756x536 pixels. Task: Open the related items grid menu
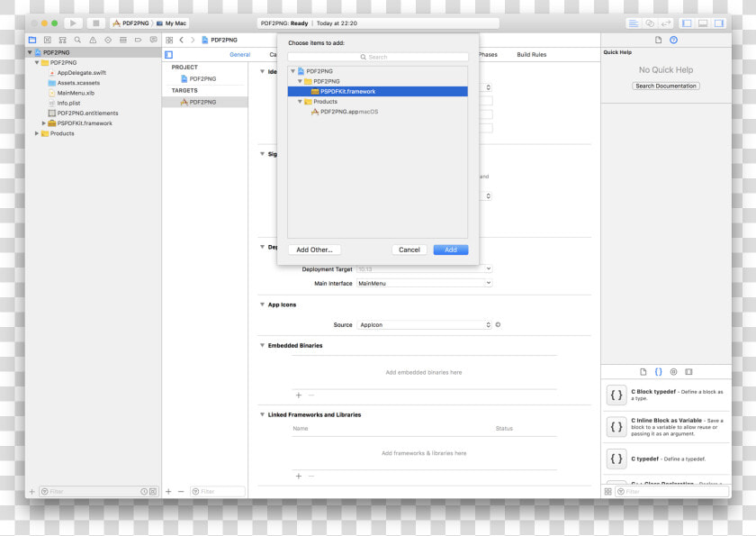point(169,40)
